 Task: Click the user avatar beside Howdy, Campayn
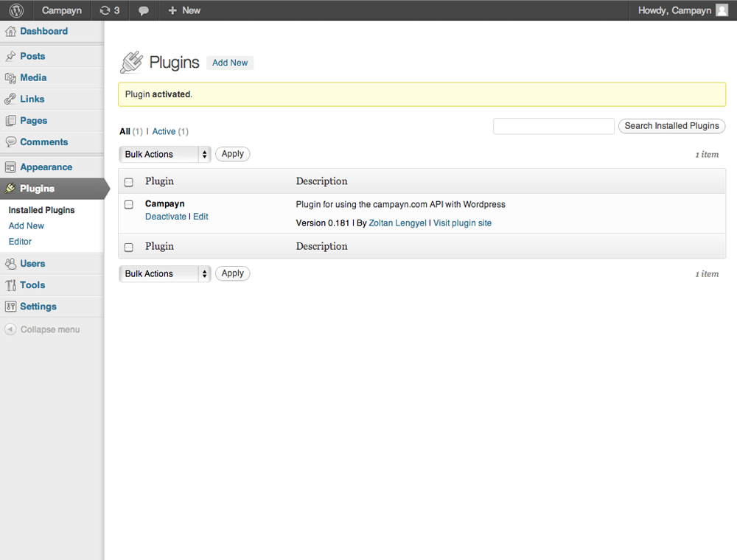[722, 10]
